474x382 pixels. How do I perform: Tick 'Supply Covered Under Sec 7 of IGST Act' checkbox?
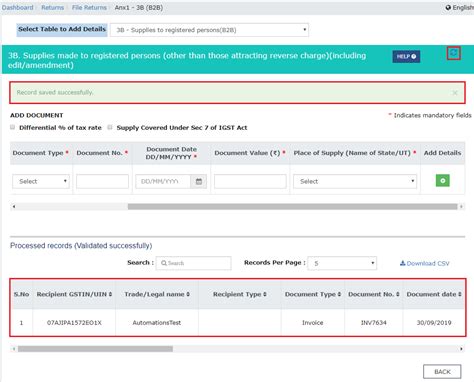coord(110,127)
